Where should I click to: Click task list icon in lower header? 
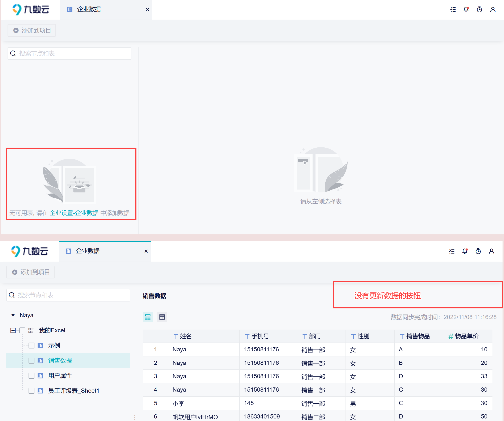[452, 251]
